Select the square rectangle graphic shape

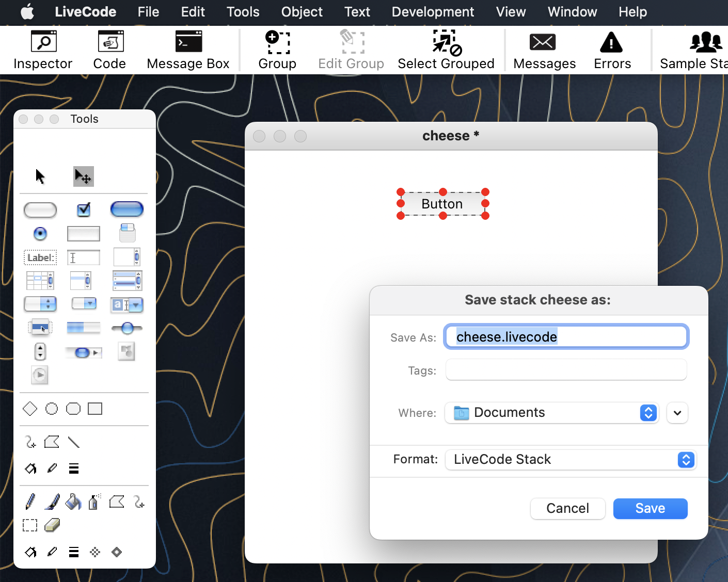pos(95,409)
